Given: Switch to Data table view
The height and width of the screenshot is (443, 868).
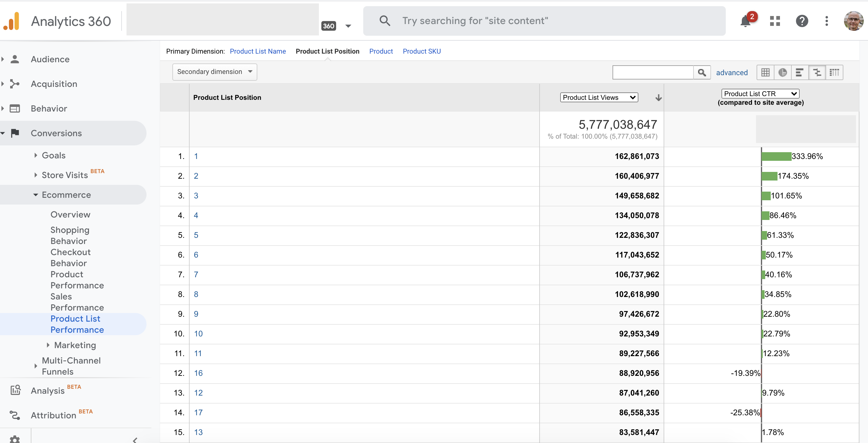Looking at the screenshot, I should [x=765, y=72].
